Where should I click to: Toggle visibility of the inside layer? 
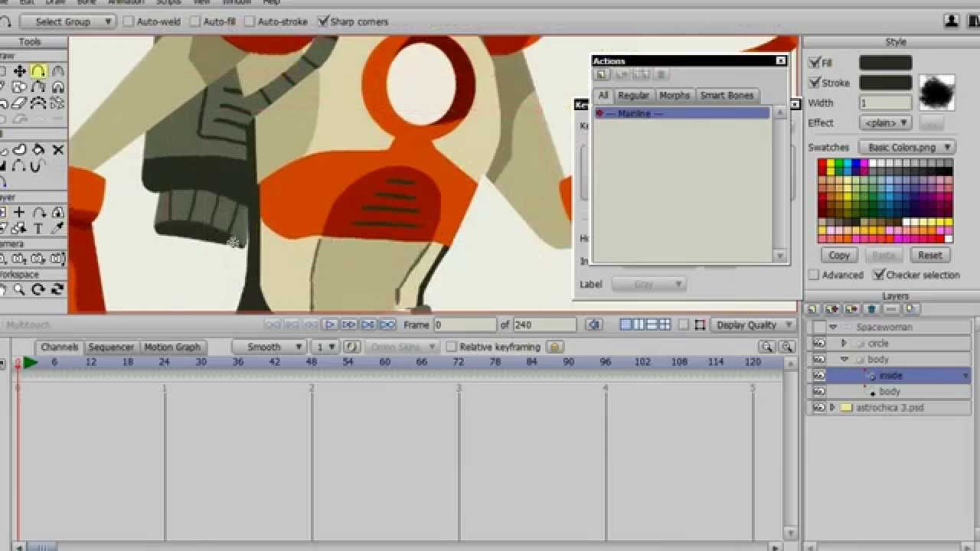(x=819, y=376)
